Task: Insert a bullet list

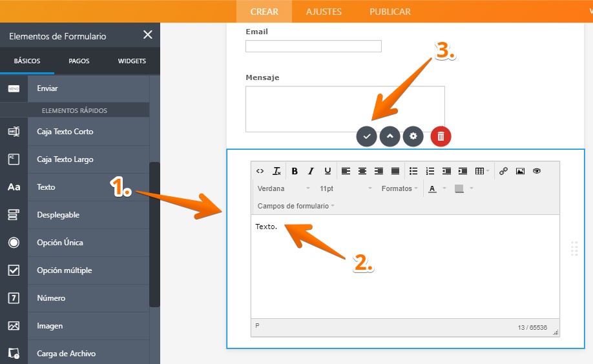Action: (413, 171)
